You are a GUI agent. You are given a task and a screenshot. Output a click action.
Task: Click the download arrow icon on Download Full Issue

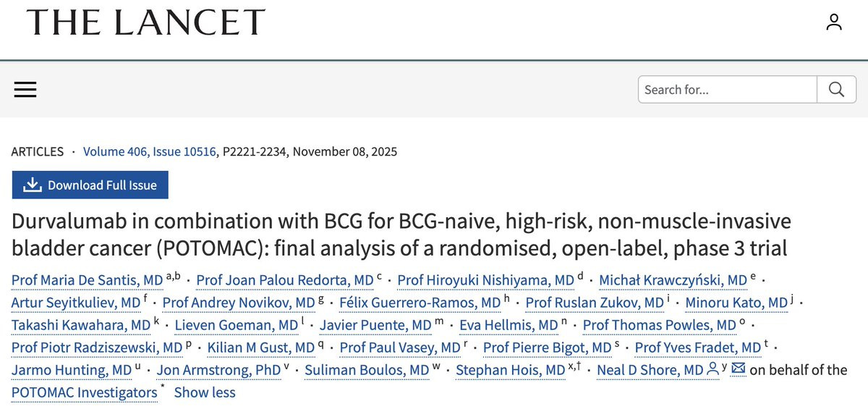click(x=32, y=185)
